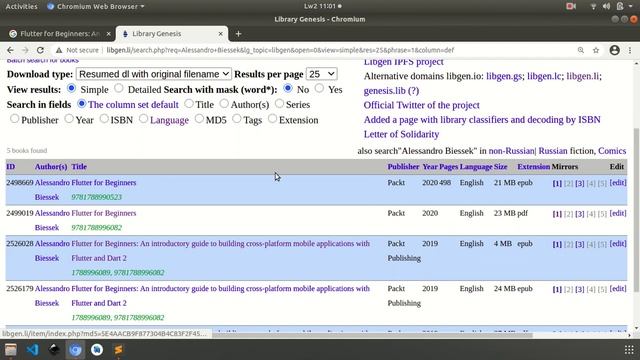Open the dark square app icon in taskbar
Image resolution: width=640 pixels, height=360 pixels.
tap(54, 350)
